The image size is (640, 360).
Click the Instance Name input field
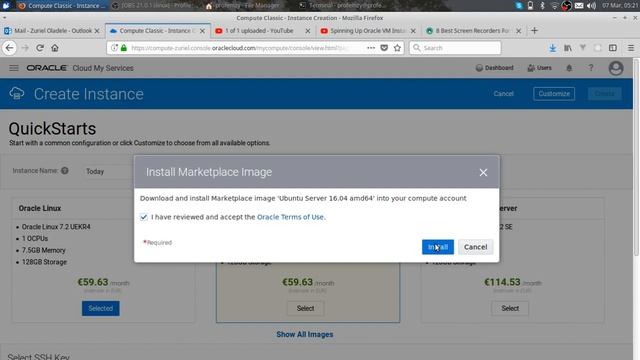point(109,171)
